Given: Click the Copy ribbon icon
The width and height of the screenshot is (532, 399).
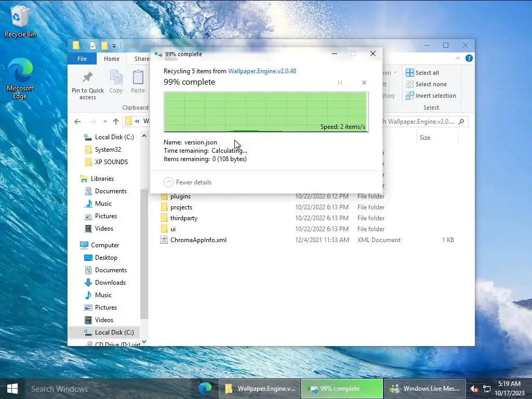Looking at the screenshot, I should coord(116,77).
